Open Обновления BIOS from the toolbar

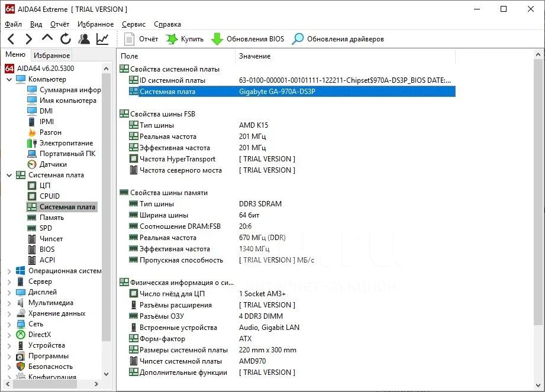point(247,39)
